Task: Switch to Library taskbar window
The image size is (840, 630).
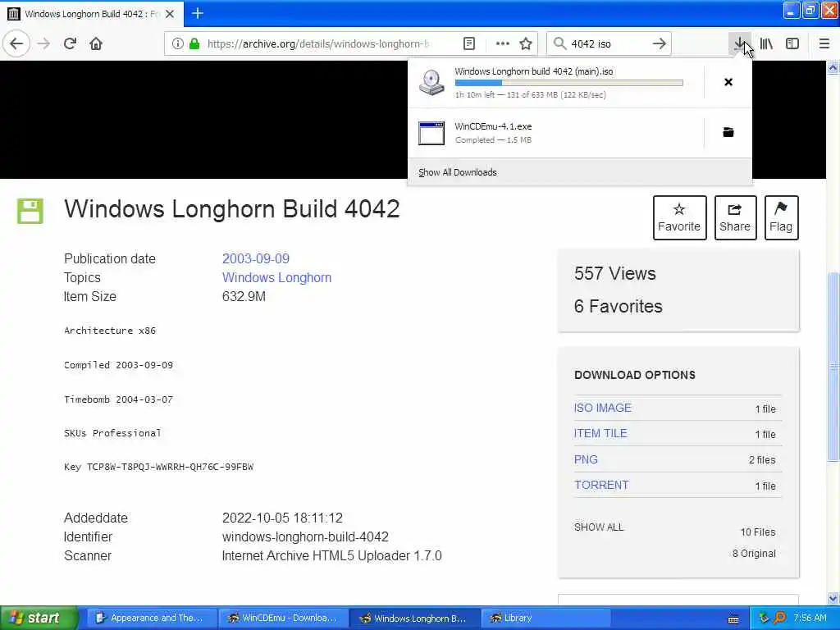Action: (x=546, y=619)
